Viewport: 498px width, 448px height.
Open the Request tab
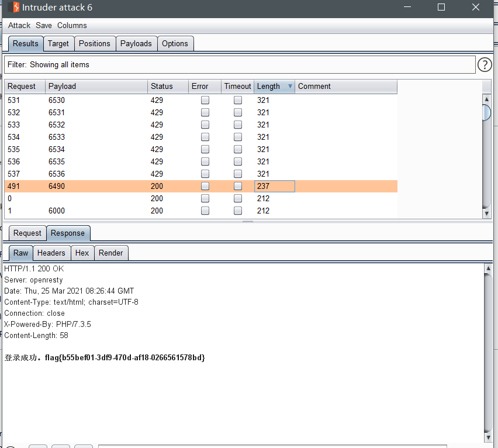[x=27, y=233]
